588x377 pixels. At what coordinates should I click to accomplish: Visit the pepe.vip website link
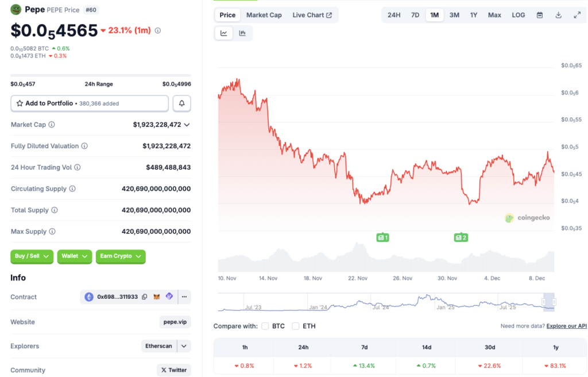pyautogui.click(x=175, y=322)
